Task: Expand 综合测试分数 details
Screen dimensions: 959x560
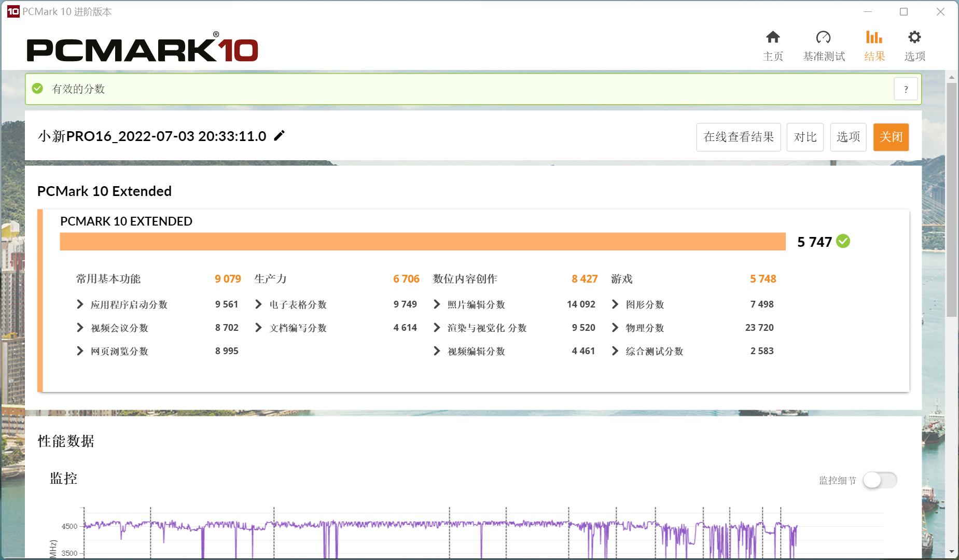Action: coord(615,351)
